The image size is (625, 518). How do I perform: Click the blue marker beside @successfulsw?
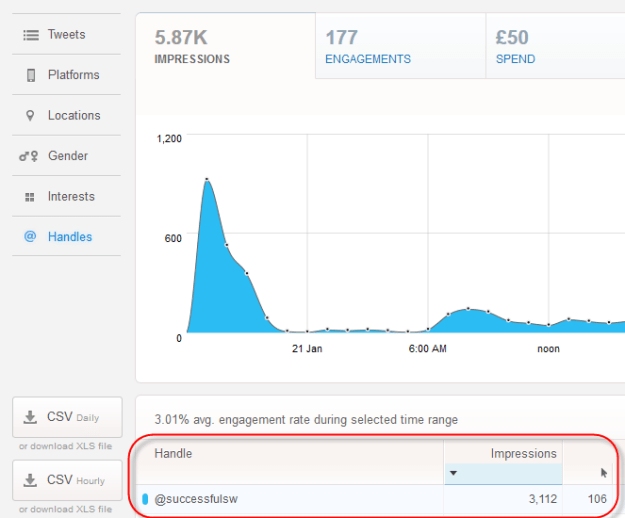pyautogui.click(x=145, y=499)
